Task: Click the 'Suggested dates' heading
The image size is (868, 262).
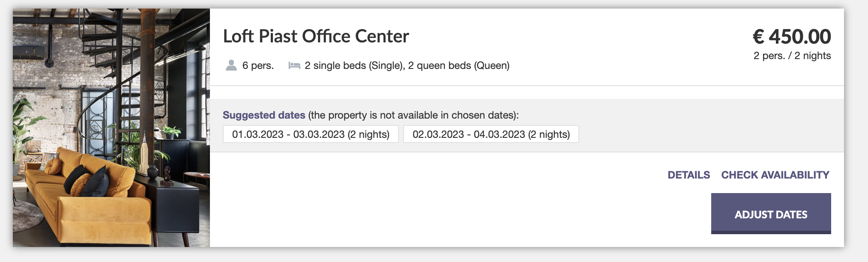Action: [264, 115]
